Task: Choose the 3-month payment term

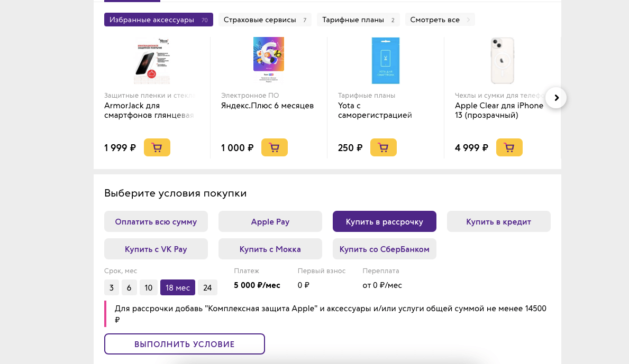Action: [111, 287]
